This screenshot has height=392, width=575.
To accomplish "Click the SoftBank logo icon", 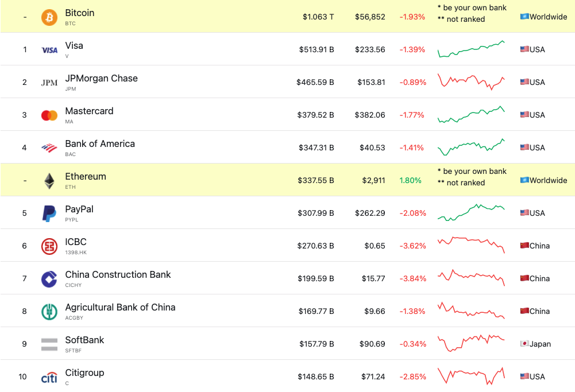I will point(49,344).
